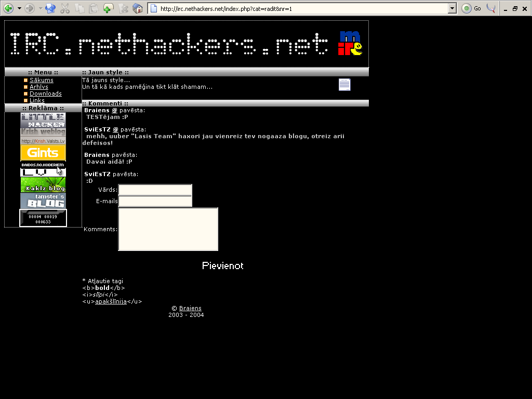Click the orange Gints banner

coord(43,153)
